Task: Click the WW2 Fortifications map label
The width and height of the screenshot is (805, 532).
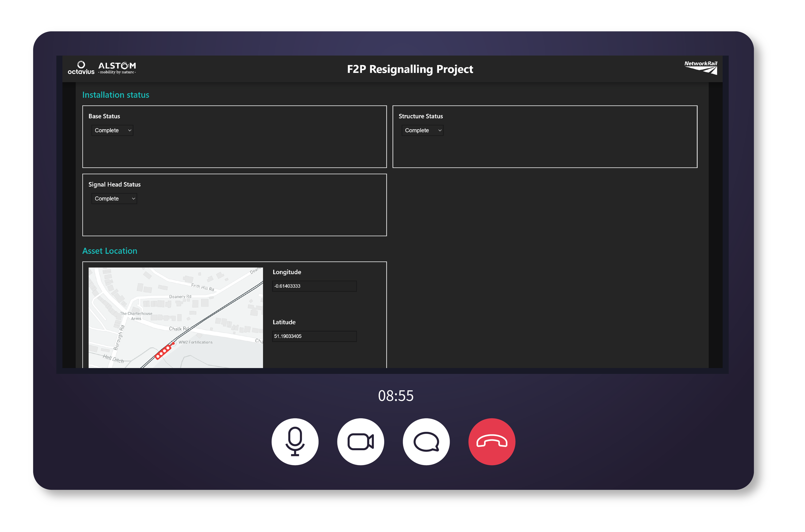Action: [195, 342]
